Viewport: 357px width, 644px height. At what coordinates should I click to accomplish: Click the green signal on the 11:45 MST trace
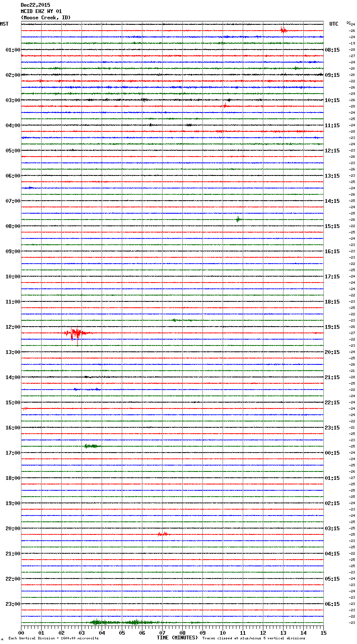coord(182,320)
